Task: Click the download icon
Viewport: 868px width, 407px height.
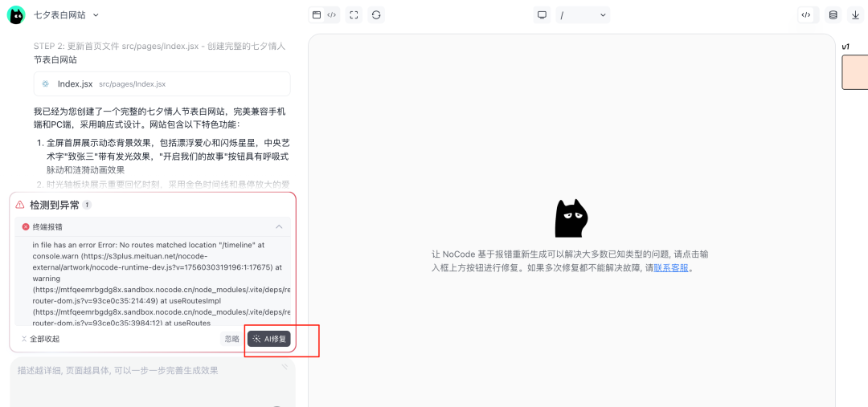Action: 855,15
